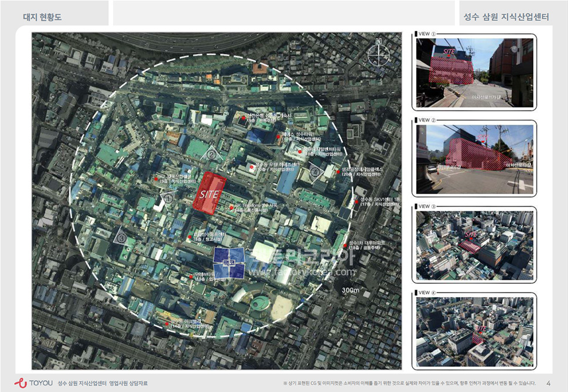This screenshot has width=568, height=392.
Task: Click the red dot beside the 디지털벤처타워 10층 label
Action: coord(300,152)
